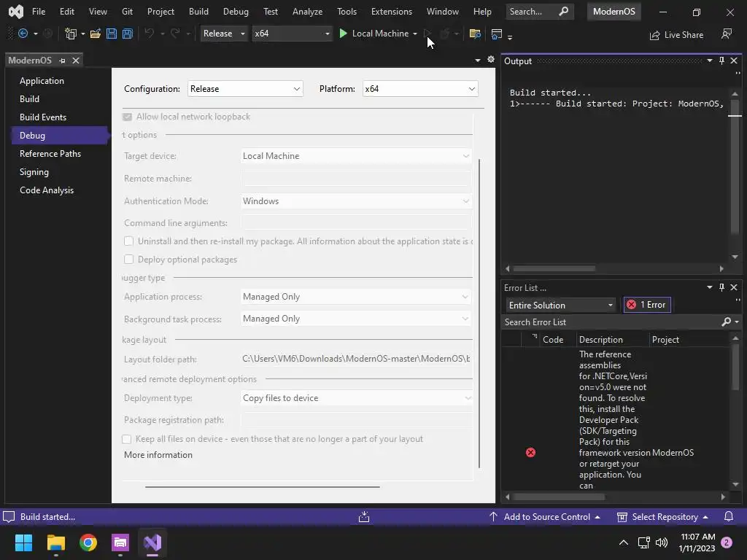Click the open file folder icon
The height and width of the screenshot is (560, 747).
pos(96,34)
